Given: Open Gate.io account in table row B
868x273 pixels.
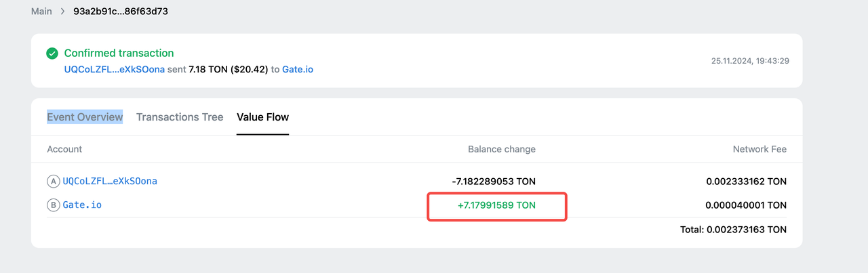Looking at the screenshot, I should (82, 205).
